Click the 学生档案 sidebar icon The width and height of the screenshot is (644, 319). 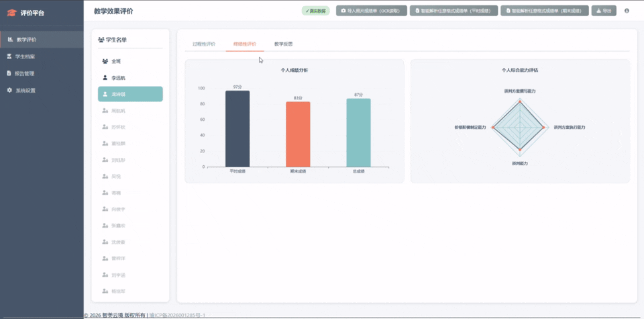[x=9, y=56]
